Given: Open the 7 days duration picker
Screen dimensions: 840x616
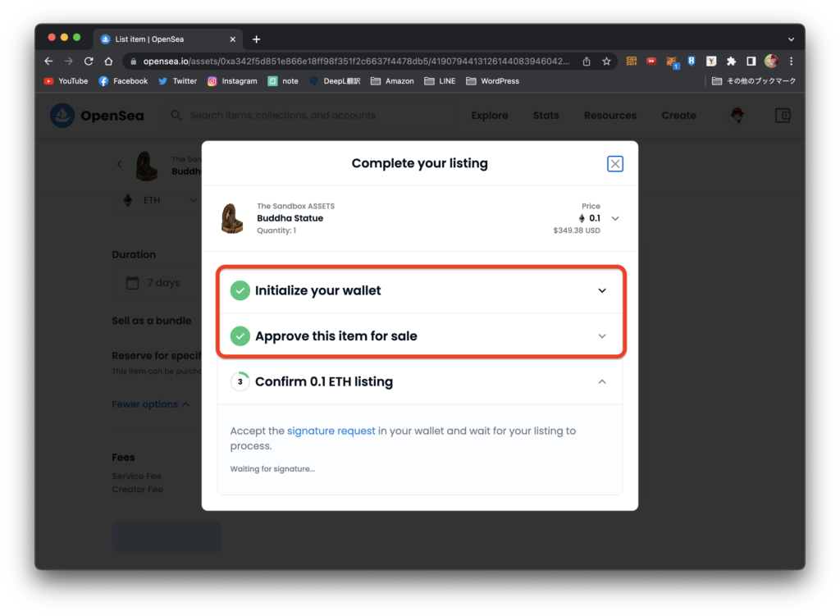Looking at the screenshot, I should [157, 282].
